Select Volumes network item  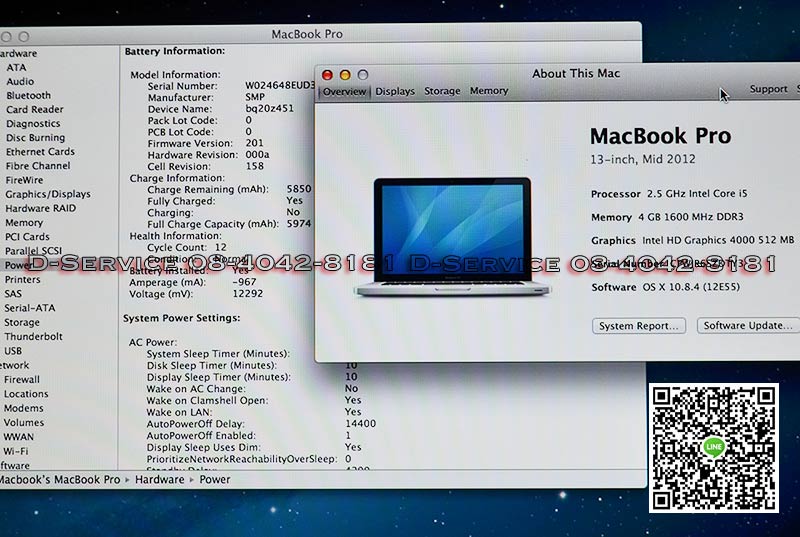coord(23,422)
